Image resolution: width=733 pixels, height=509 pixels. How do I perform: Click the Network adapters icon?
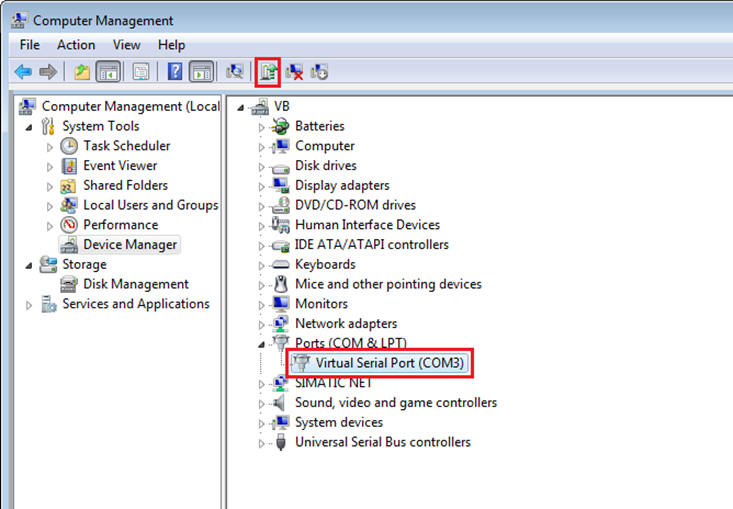(280, 323)
